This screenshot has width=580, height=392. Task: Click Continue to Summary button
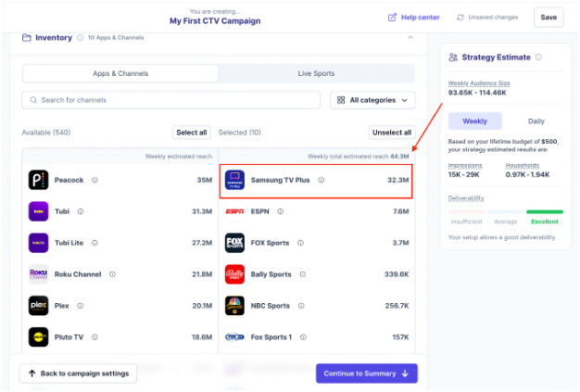[x=367, y=373]
